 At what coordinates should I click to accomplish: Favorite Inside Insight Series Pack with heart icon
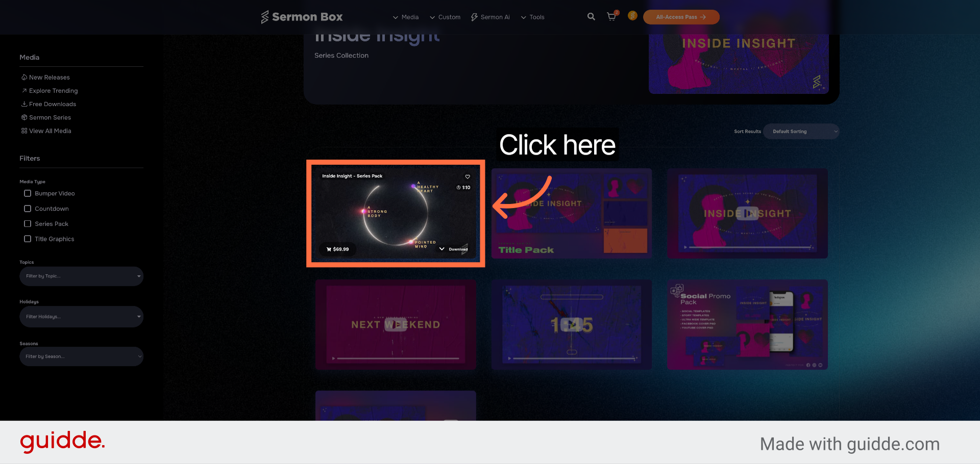coord(468,176)
